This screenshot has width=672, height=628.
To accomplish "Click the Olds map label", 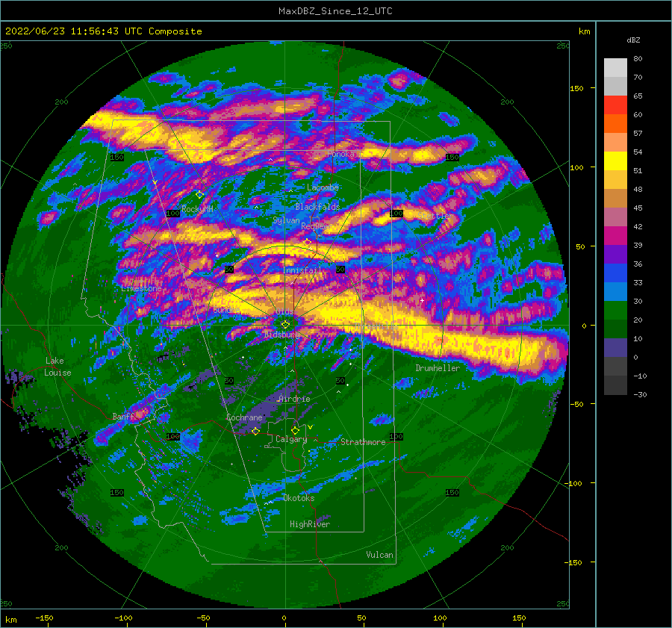I will (284, 311).
